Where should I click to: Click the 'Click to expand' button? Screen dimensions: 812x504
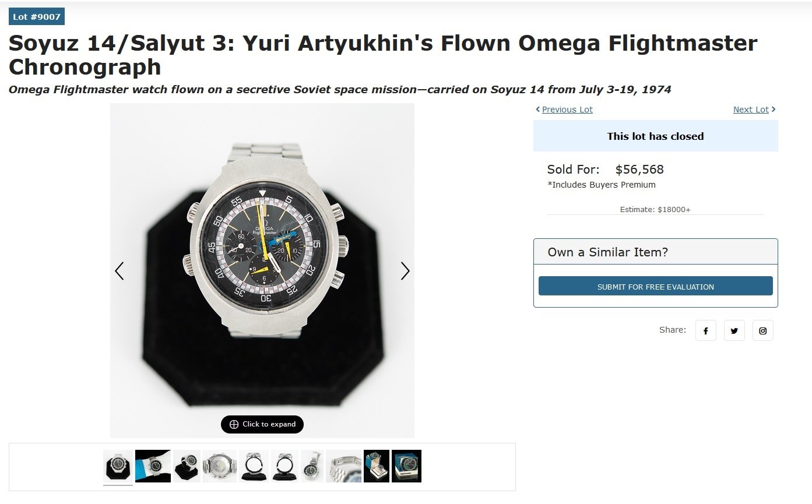pyautogui.click(x=262, y=424)
